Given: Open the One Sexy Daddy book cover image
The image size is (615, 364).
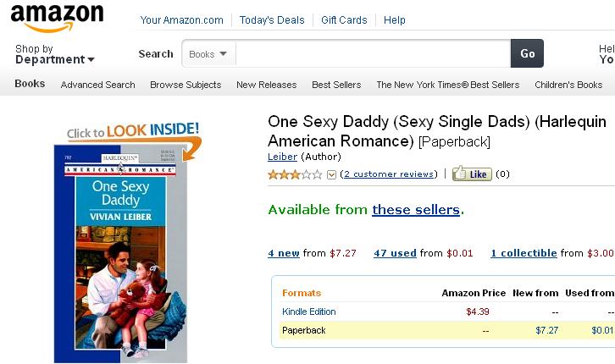Looking at the screenshot, I should point(120,254).
